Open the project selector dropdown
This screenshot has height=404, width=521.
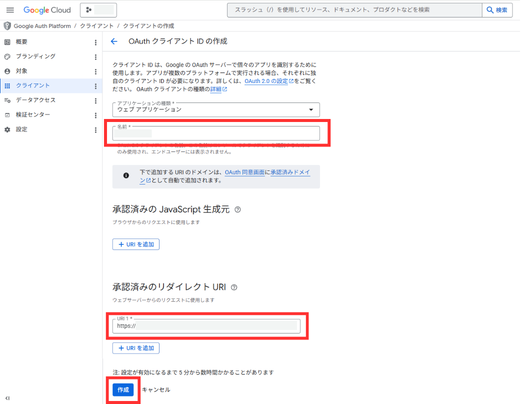click(x=98, y=10)
